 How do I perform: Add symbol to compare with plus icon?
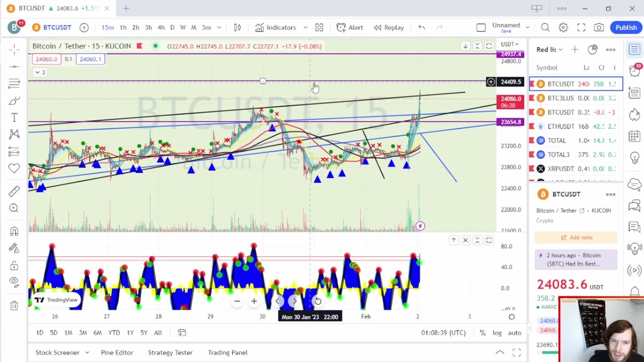(84, 28)
